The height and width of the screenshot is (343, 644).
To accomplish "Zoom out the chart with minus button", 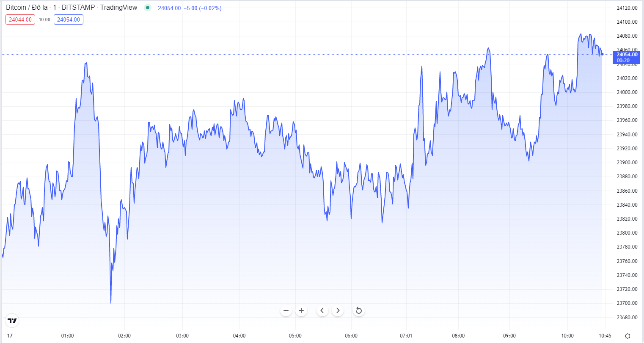I will (286, 310).
